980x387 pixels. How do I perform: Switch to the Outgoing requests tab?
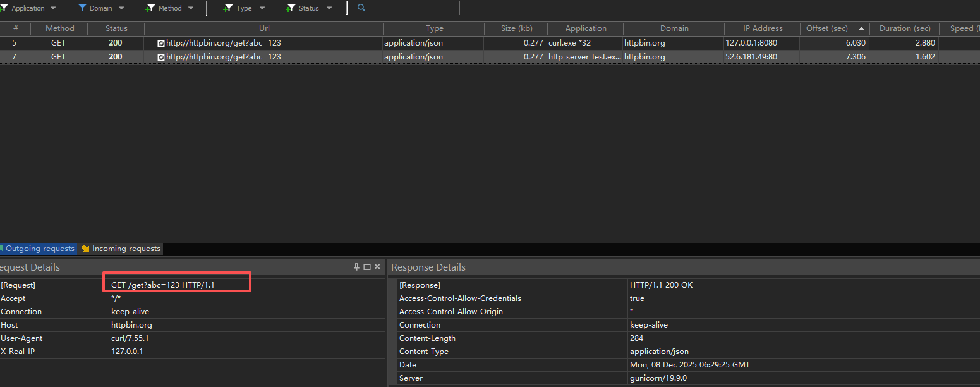point(38,249)
